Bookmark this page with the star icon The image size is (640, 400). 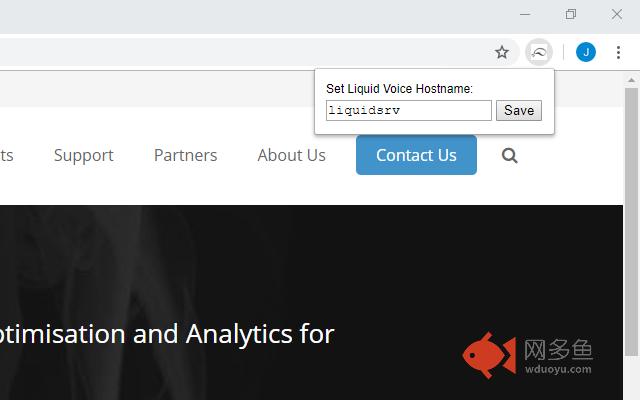coord(502,52)
